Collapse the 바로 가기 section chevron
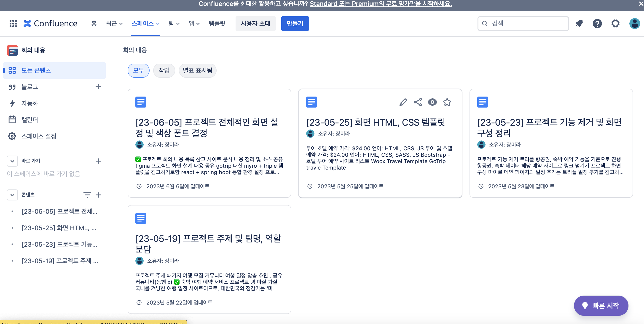This screenshot has width=644, height=324. click(x=12, y=161)
